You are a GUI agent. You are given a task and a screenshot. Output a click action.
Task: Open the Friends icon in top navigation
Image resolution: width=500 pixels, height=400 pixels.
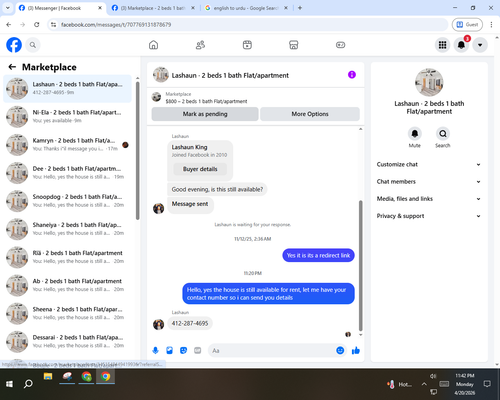pyautogui.click(x=200, y=45)
